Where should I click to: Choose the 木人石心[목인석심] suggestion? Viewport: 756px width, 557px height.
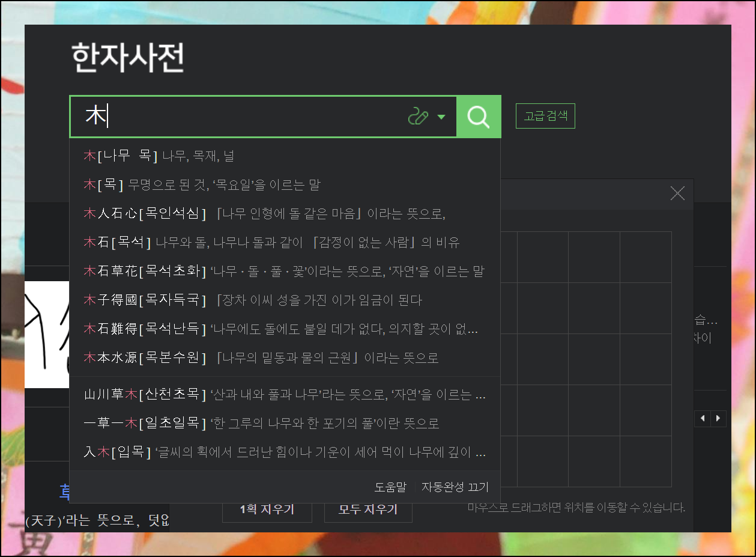(285, 213)
